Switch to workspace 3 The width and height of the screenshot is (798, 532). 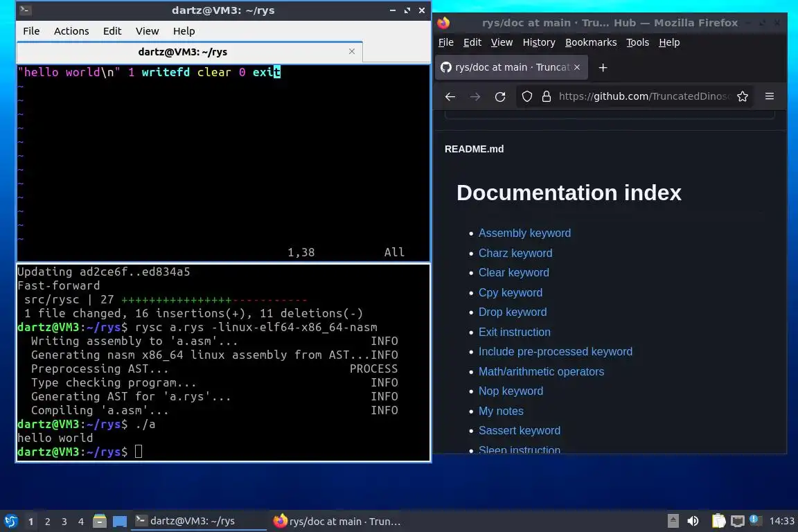pos(64,522)
